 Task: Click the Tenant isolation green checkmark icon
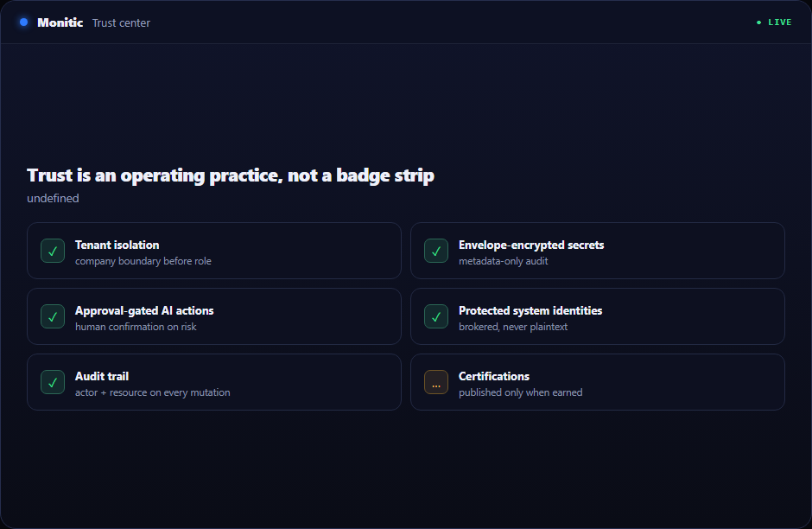[53, 251]
